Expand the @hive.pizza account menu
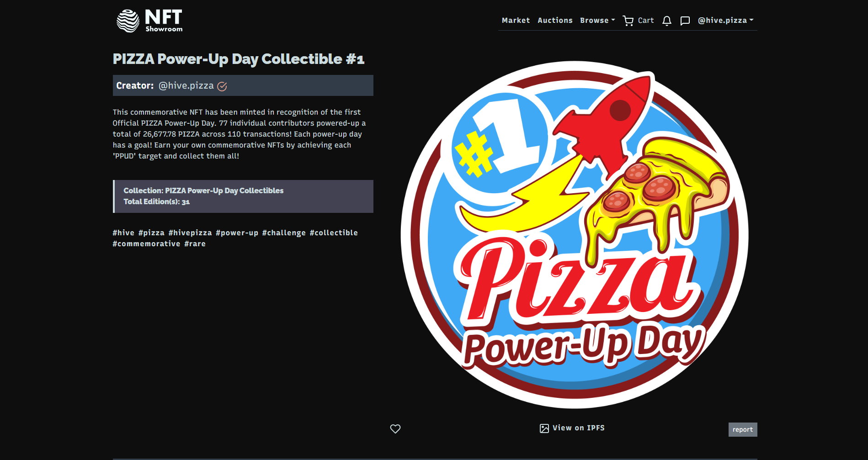 pos(725,21)
